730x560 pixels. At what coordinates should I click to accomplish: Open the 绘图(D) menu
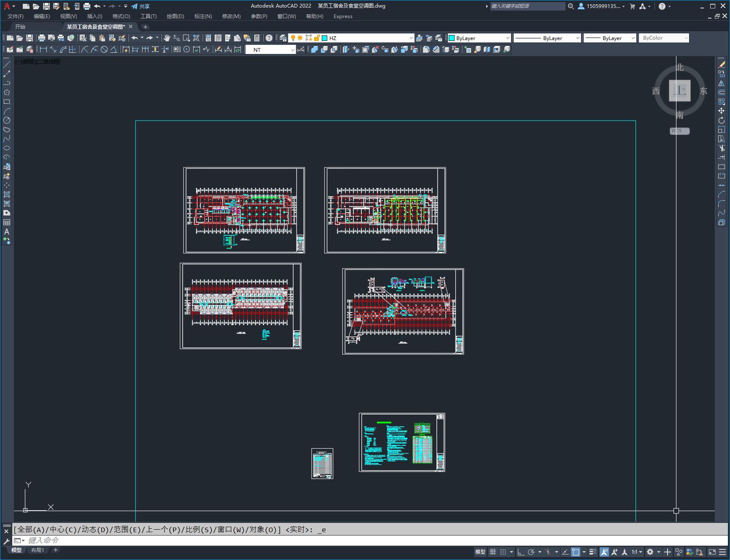click(175, 16)
